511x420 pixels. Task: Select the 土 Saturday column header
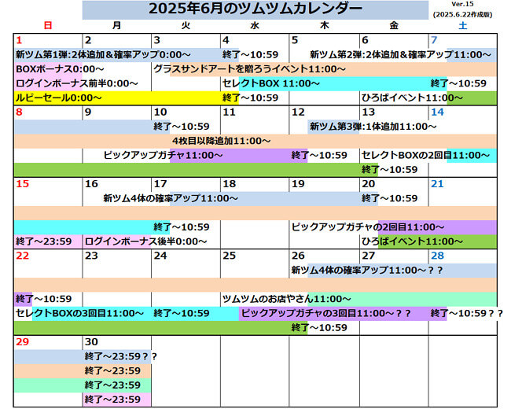pyautogui.click(x=461, y=25)
